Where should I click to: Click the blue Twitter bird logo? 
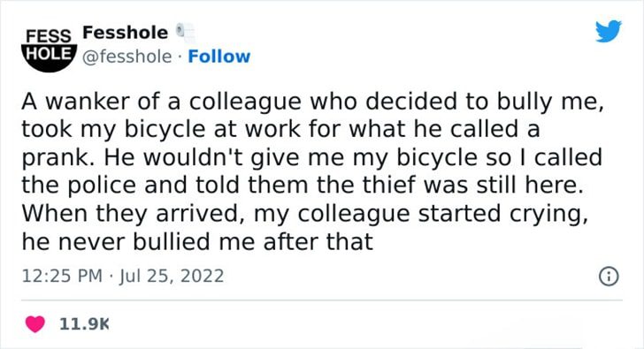pos(609,31)
